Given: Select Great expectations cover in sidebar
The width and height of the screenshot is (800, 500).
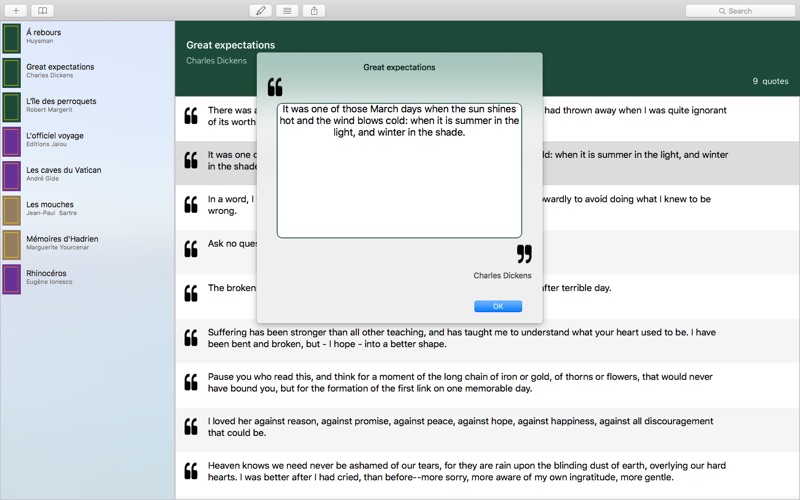Looking at the screenshot, I should [x=11, y=72].
